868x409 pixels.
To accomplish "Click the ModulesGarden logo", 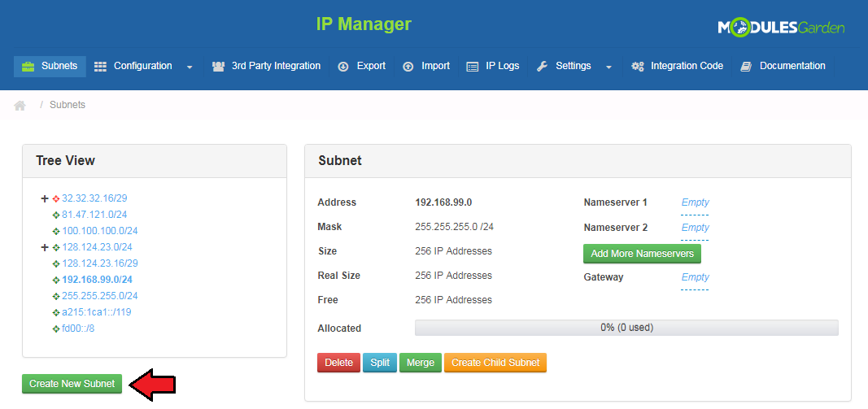I will 781,27.
